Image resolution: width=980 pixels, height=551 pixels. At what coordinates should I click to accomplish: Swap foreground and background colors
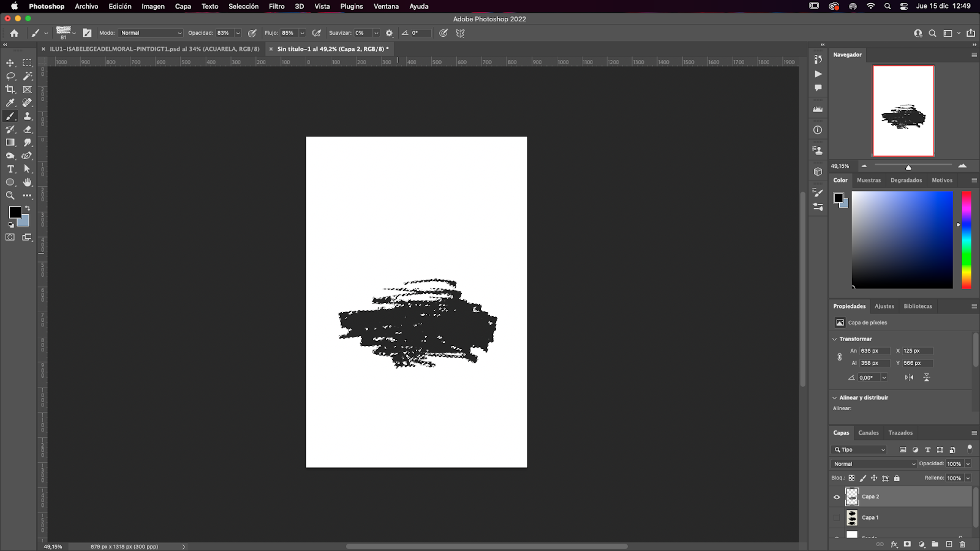point(28,209)
